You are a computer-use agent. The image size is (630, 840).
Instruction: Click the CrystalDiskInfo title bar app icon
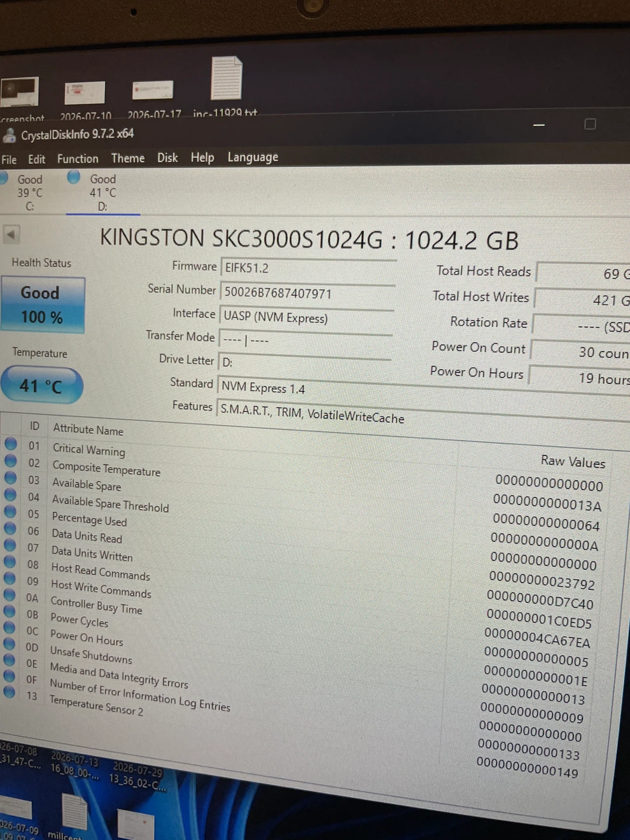9,136
